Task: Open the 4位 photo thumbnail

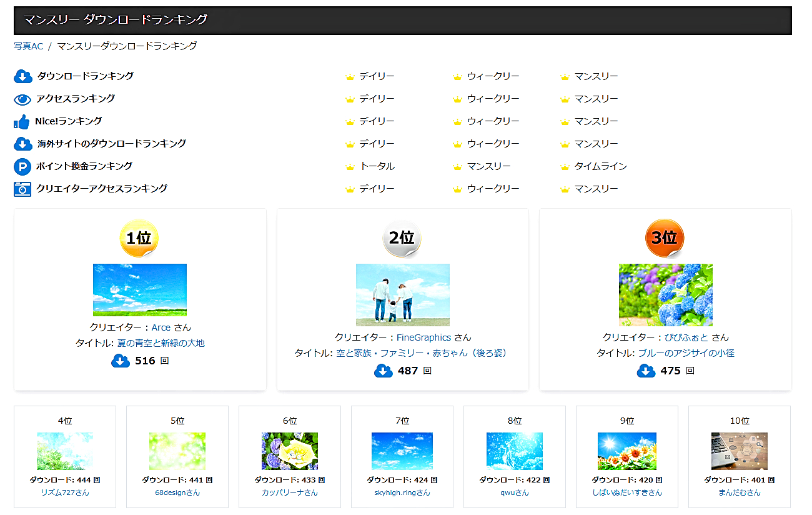Action: pos(65,451)
